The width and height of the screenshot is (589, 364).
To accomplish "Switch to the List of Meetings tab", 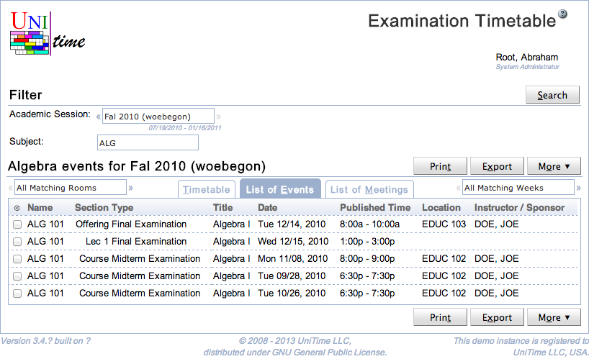I will [x=369, y=189].
